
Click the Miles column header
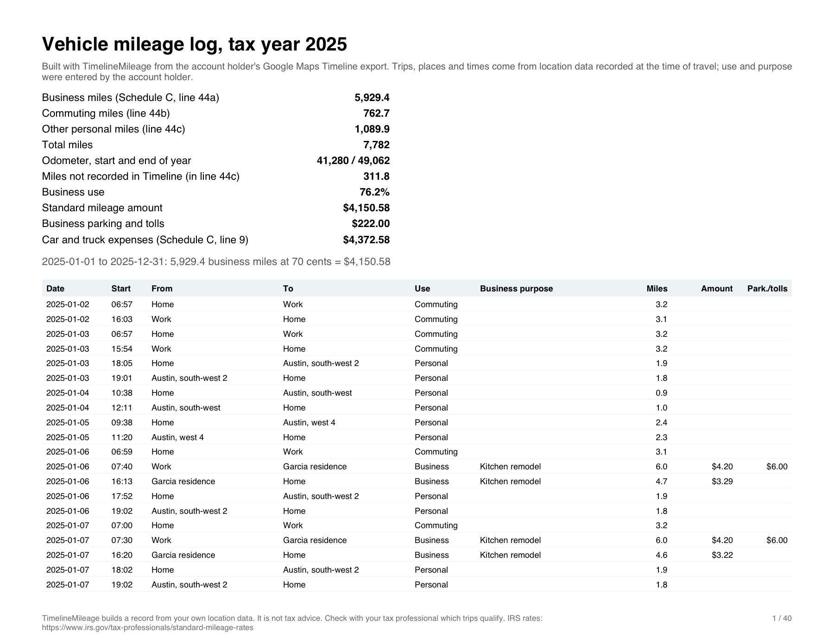click(x=657, y=289)
